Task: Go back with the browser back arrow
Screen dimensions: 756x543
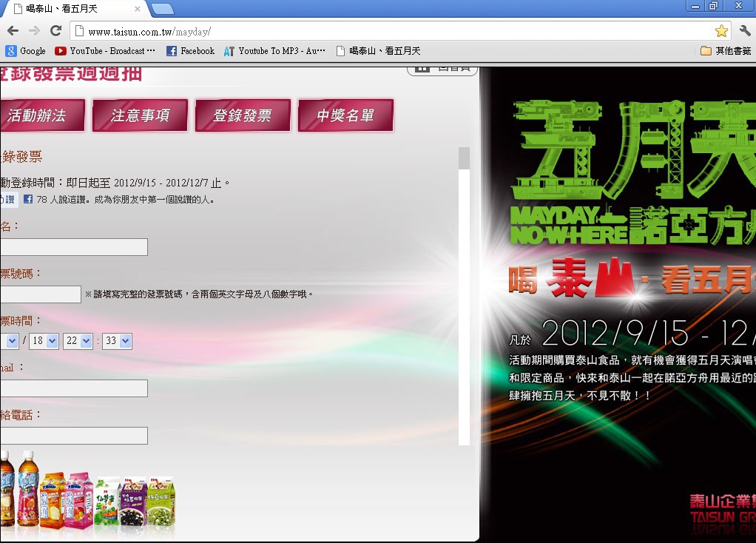Action: [x=13, y=31]
